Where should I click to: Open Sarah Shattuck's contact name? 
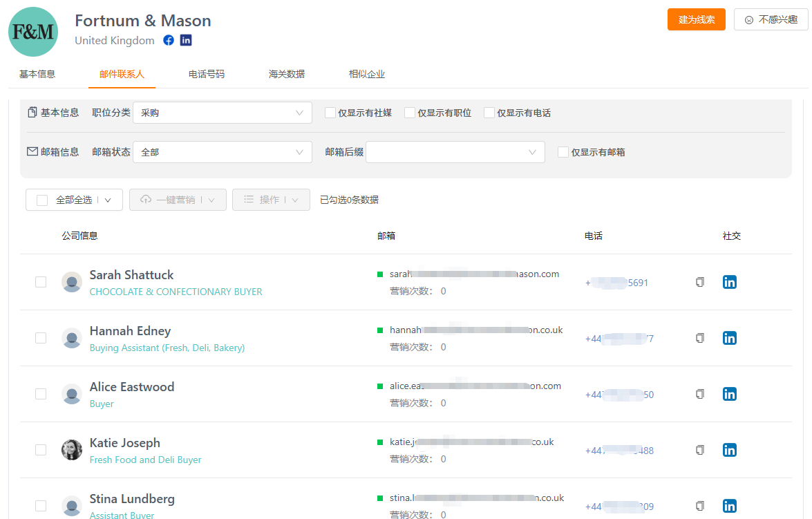point(131,275)
